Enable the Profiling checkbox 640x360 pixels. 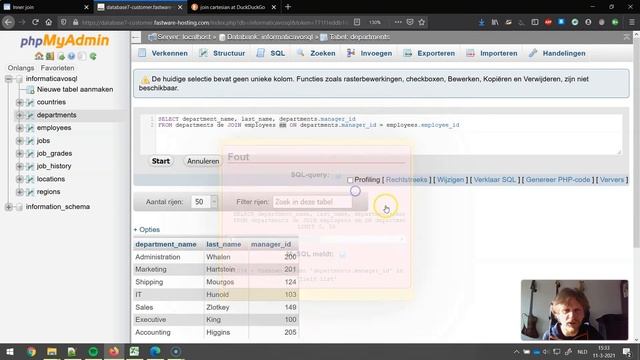[x=350, y=180]
